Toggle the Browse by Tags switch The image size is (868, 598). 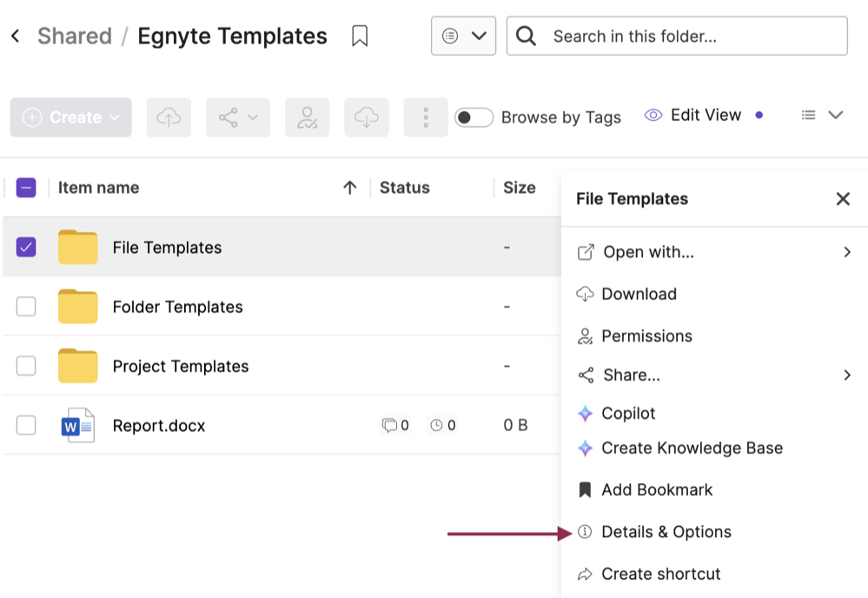pyautogui.click(x=474, y=117)
